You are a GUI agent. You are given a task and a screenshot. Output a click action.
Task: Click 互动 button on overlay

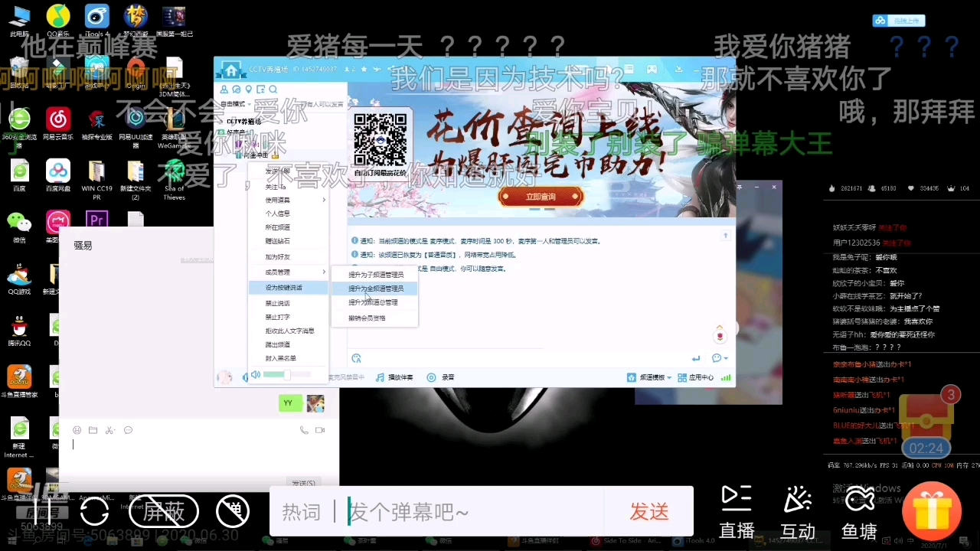coord(798,512)
